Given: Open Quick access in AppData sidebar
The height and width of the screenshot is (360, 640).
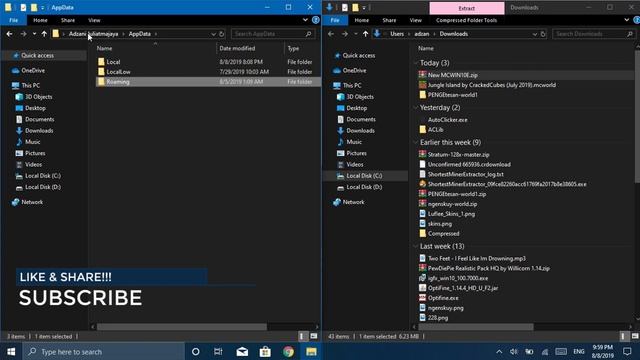Looking at the screenshot, I should point(38,56).
